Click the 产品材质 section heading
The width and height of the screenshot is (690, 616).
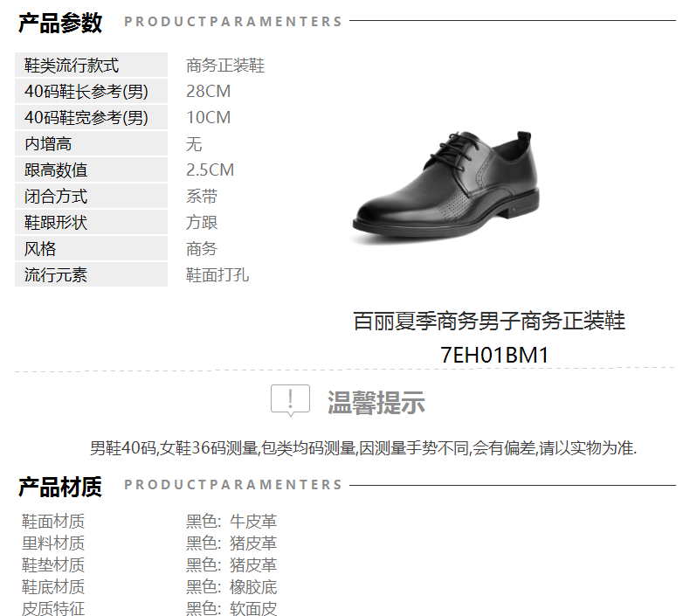coord(60,487)
